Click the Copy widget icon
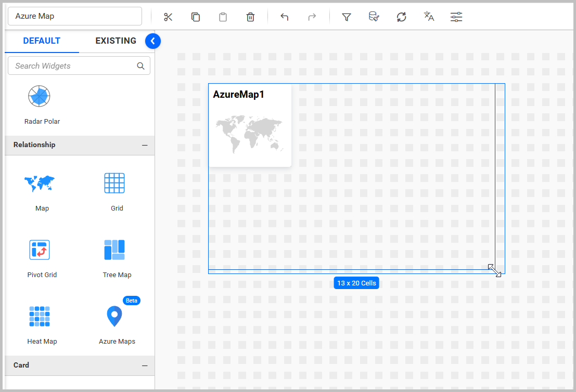Screen dimensions: 576x392 pyautogui.click(x=196, y=17)
